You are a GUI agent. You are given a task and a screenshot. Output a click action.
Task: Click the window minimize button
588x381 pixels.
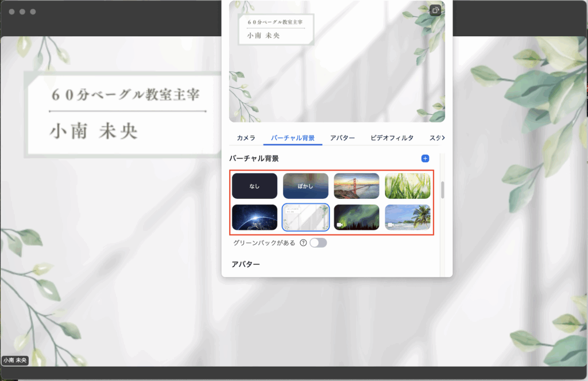click(22, 11)
